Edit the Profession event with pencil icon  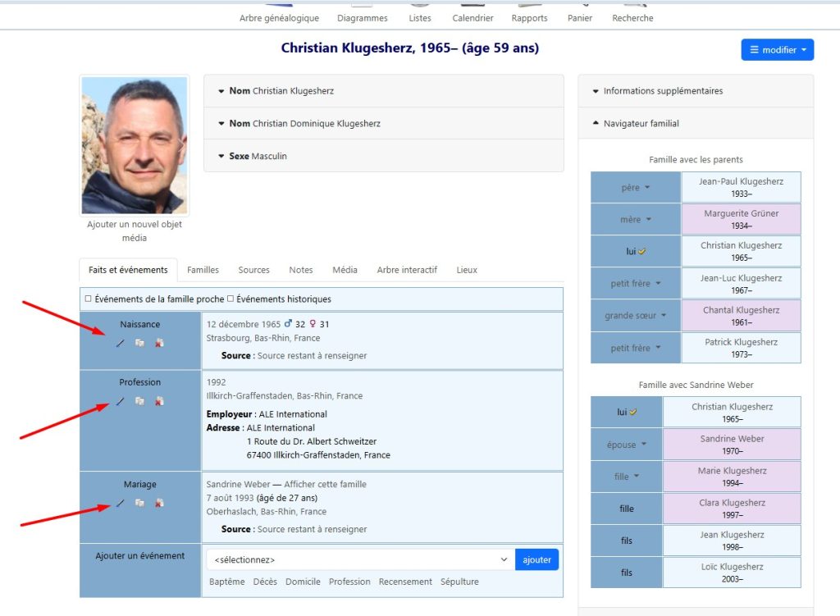tap(120, 401)
